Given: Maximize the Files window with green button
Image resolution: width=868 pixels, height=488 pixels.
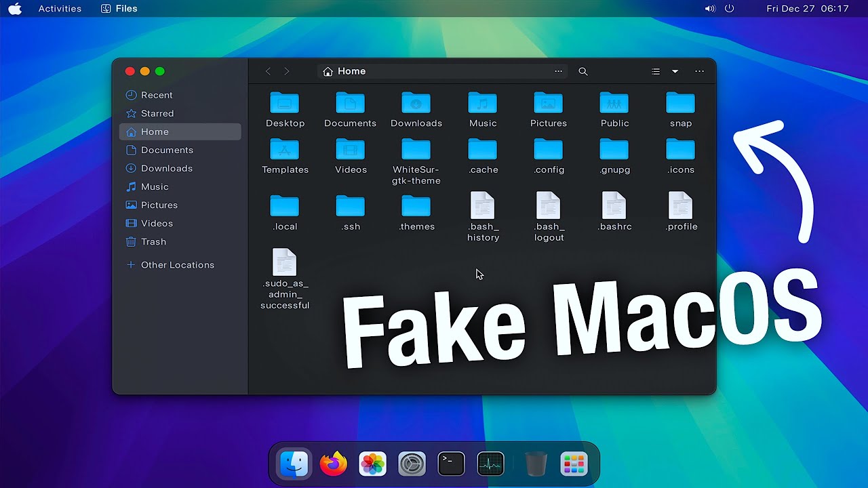Looking at the screenshot, I should (x=160, y=71).
